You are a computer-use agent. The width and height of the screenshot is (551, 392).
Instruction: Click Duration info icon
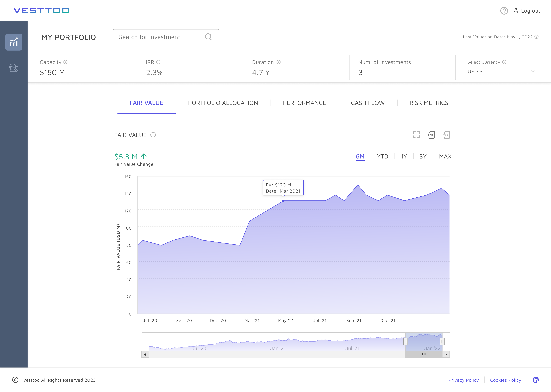(x=278, y=62)
